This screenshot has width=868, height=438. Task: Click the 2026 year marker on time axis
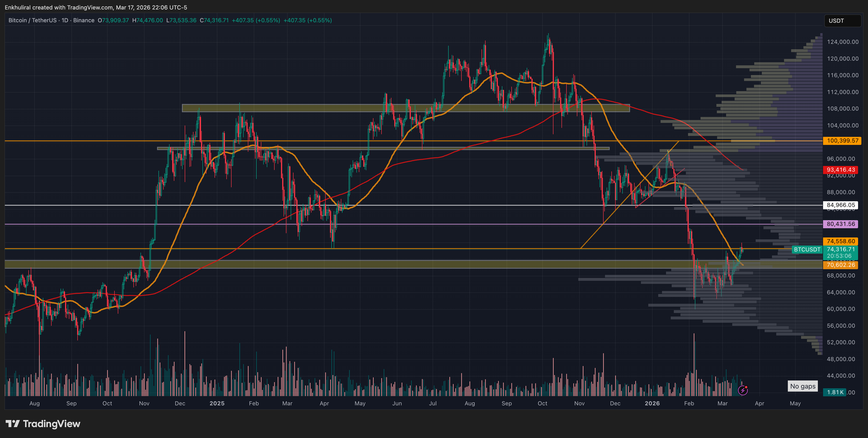(x=652, y=403)
